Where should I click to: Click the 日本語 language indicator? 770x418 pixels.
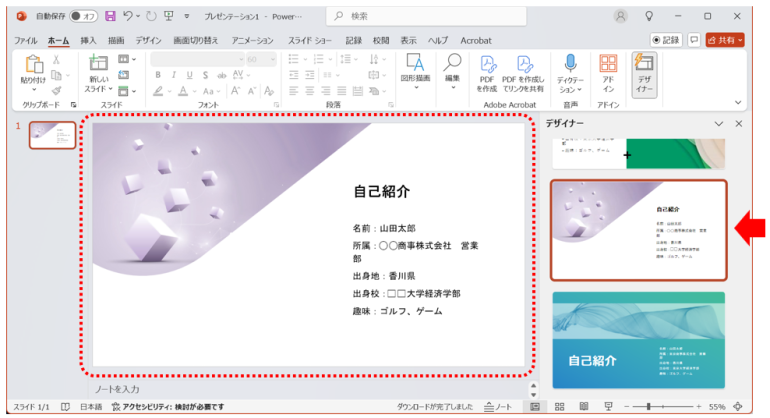coord(91,406)
